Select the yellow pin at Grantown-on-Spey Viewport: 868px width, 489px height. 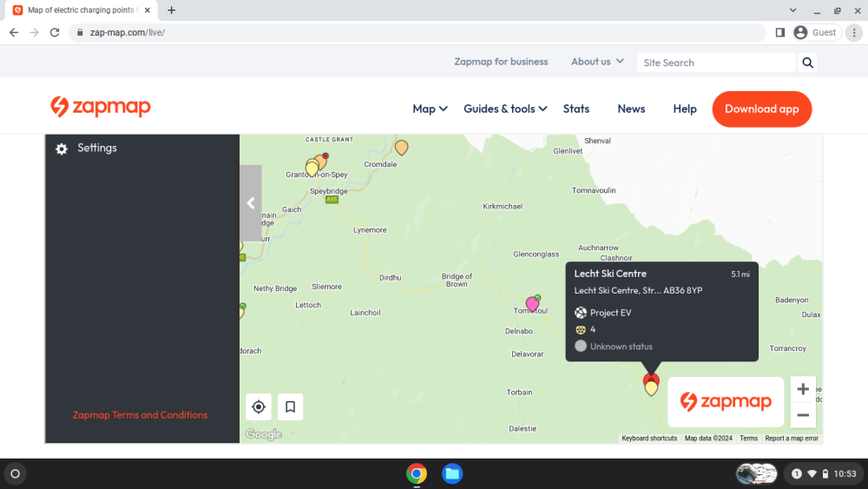(x=312, y=168)
